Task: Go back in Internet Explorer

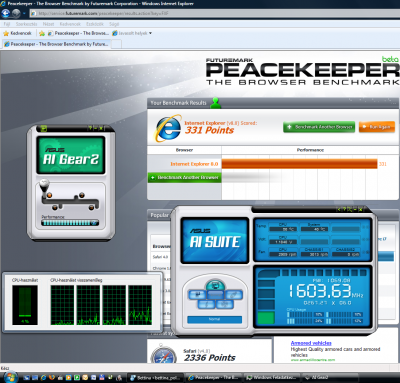Action: tap(6, 13)
